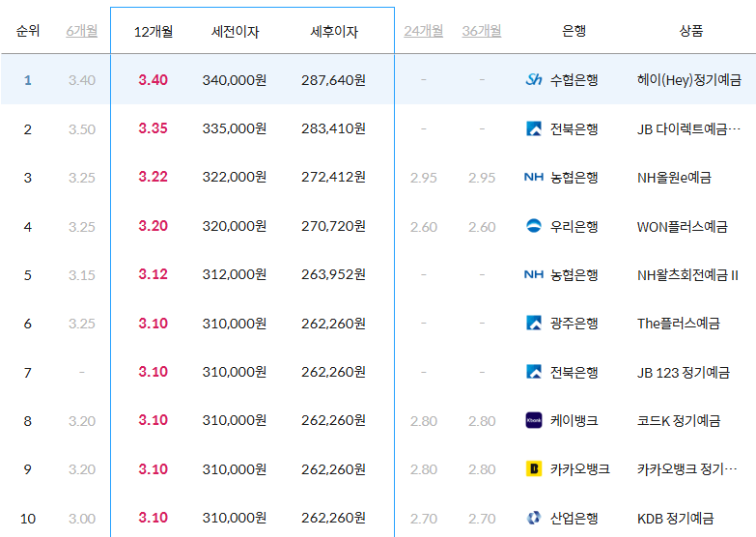Click the 3.12 twelve-month rate
The image size is (756, 537).
[x=153, y=274]
